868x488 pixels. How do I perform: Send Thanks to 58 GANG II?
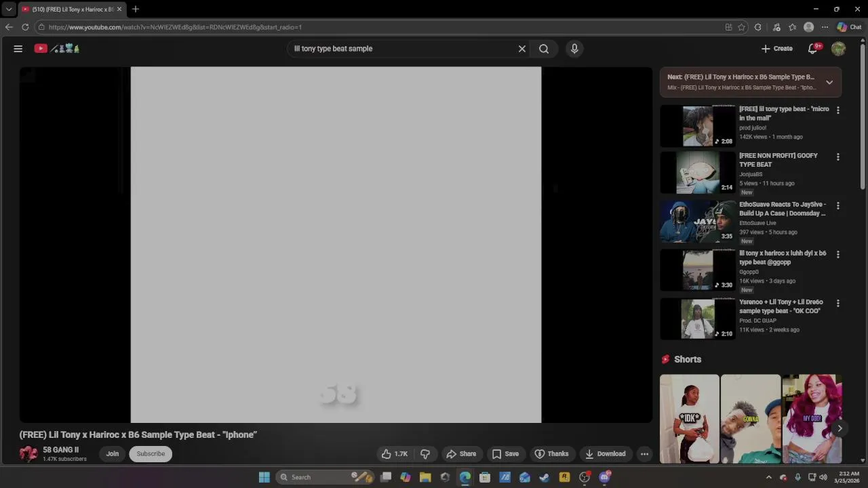coord(551,454)
